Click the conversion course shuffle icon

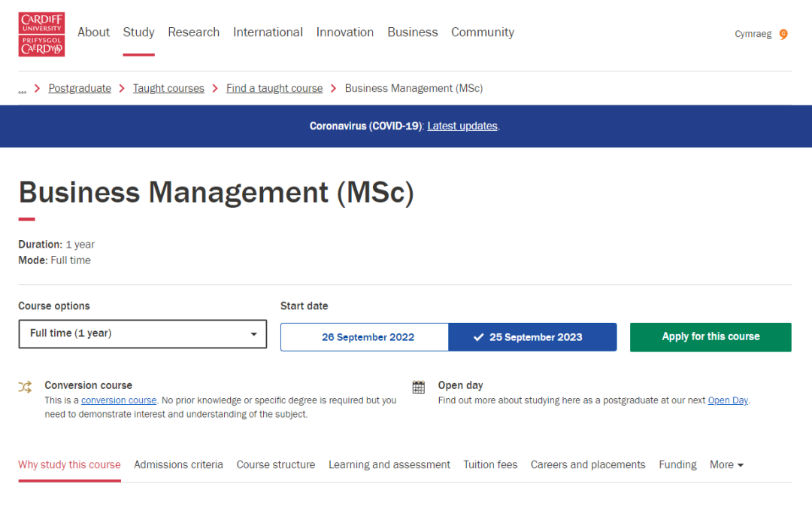26,387
